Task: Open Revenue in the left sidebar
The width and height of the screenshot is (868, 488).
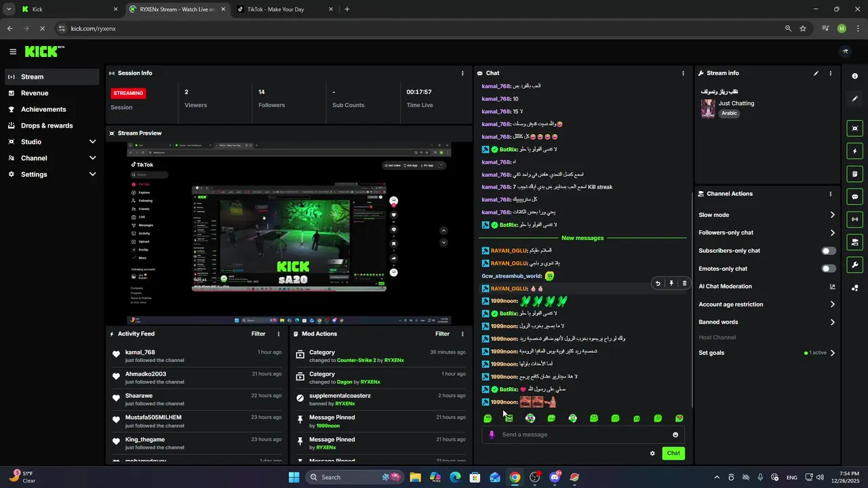Action: click(52, 93)
